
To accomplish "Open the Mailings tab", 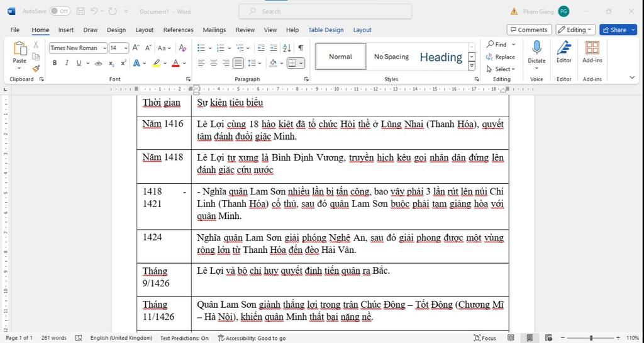I will pos(214,30).
